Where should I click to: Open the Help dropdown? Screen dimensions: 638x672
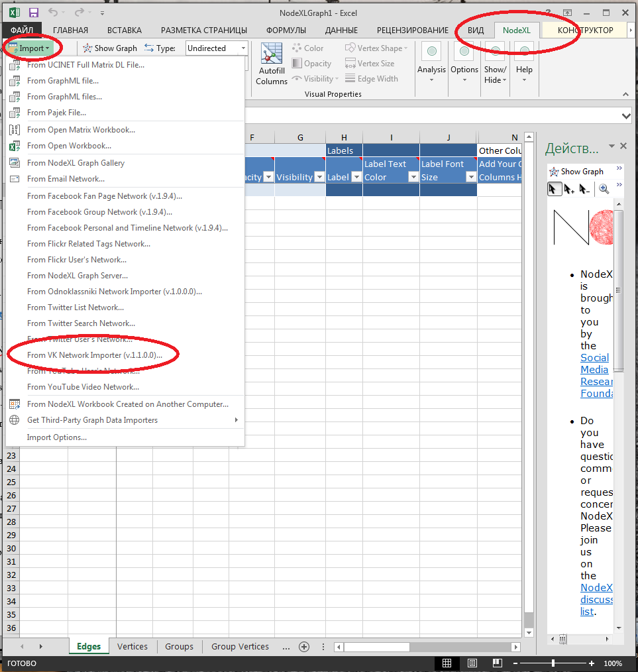point(524,62)
